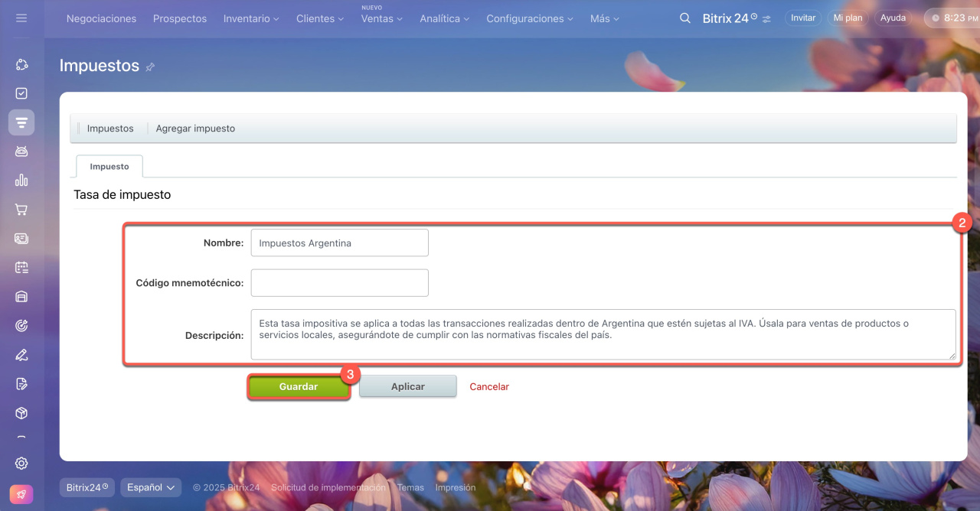Viewport: 980px width, 511px height.
Task: Open the Negociaciones menu item
Action: [101, 18]
